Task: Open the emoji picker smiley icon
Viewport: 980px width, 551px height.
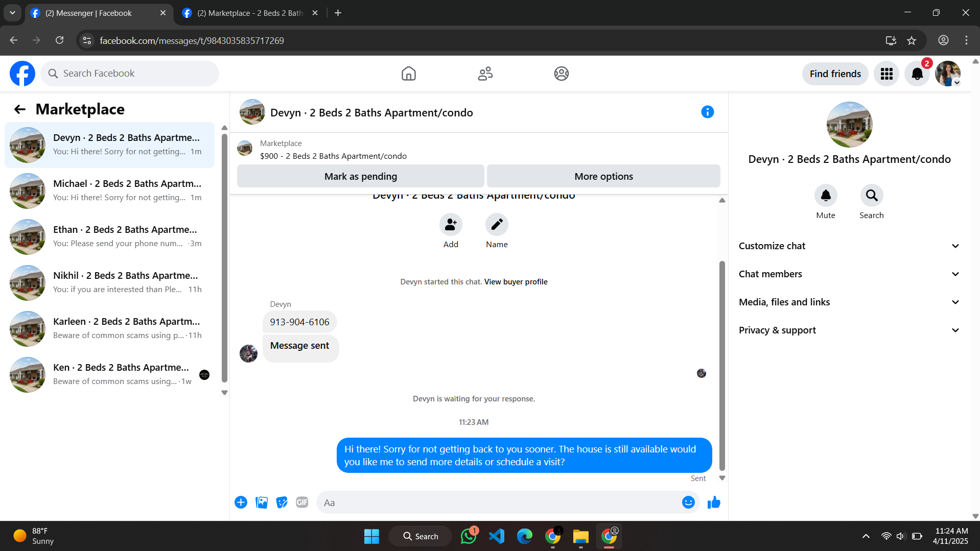Action: 688,502
